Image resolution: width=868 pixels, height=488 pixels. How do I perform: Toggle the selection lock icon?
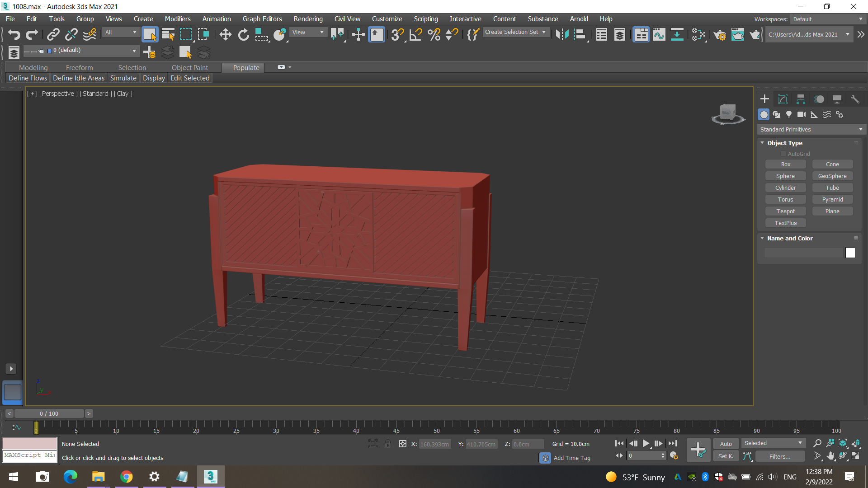(x=388, y=444)
